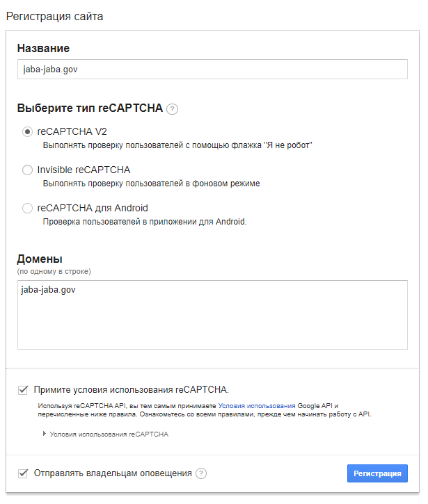Click the help icon next to owner notifications
428x504 pixels.
coord(201,473)
